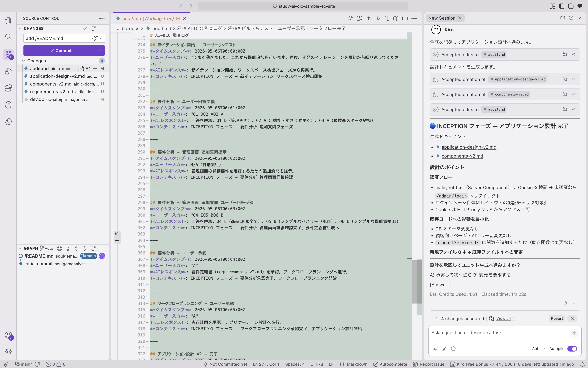The image size is (588, 368).
Task: Open Markdown language mode in status bar
Action: 357,364
